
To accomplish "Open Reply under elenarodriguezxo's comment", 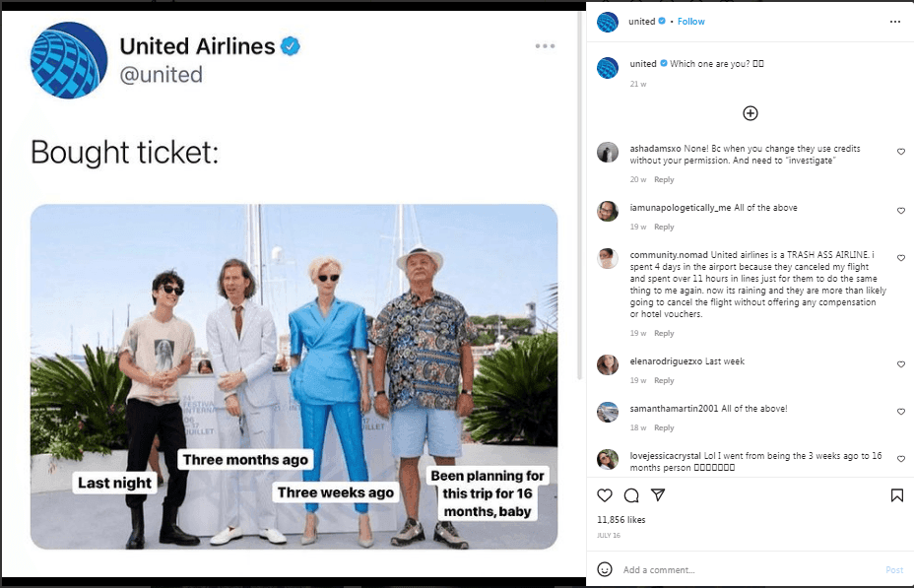I will (x=664, y=379).
